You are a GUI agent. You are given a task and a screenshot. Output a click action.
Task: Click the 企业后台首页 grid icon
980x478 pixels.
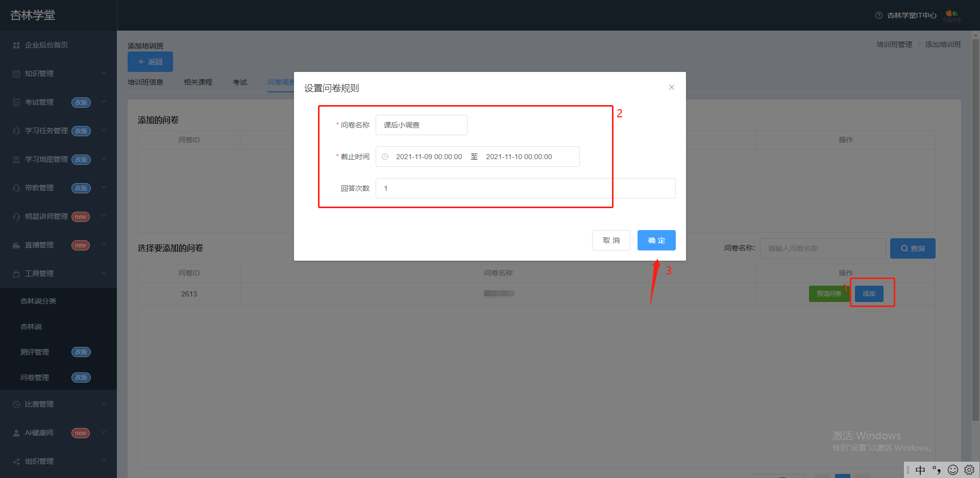16,45
